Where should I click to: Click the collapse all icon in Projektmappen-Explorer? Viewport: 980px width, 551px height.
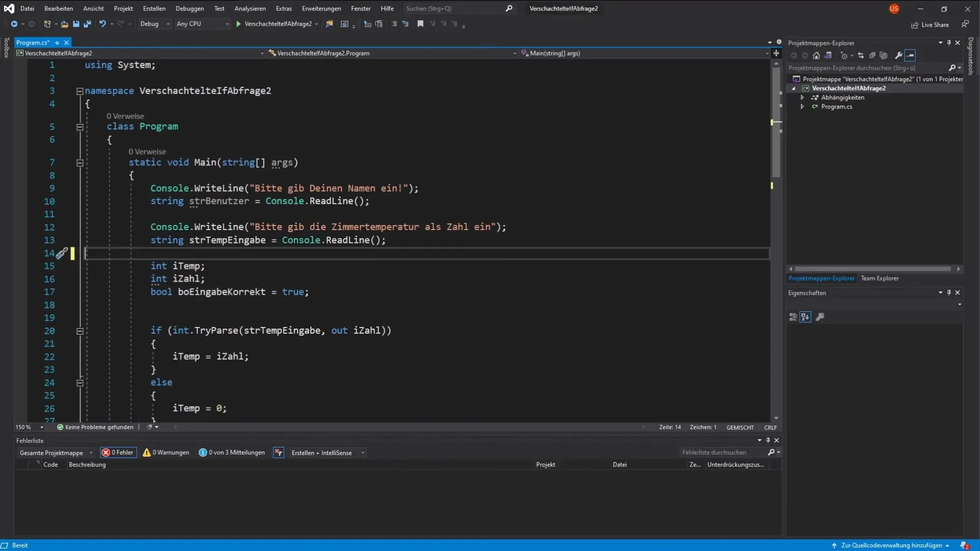coord(872,56)
